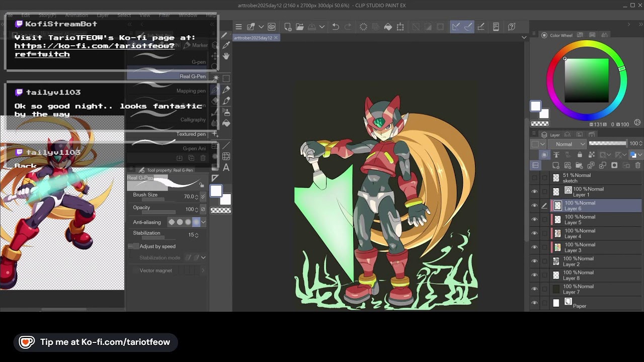Switch to arttrober2025day12 canvas tab
644x362 pixels.
coord(253,38)
